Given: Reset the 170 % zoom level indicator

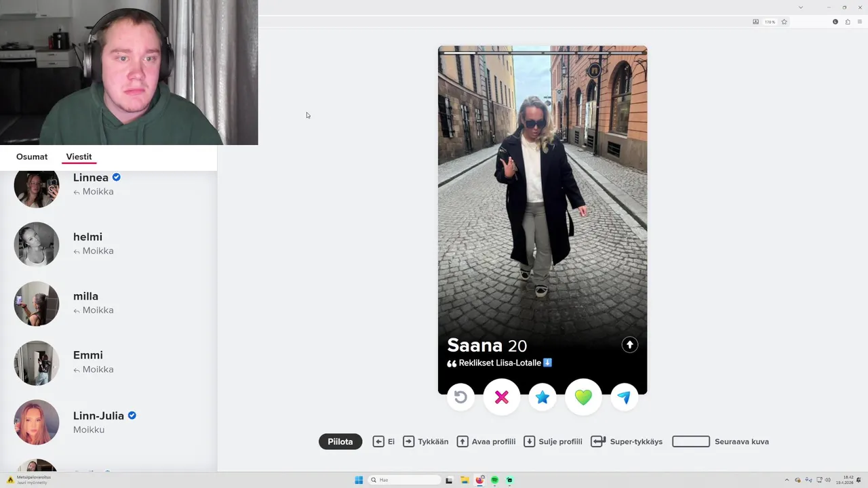Looking at the screenshot, I should [770, 22].
